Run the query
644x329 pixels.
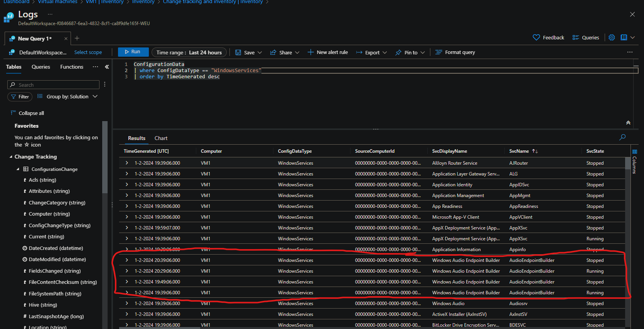(133, 52)
